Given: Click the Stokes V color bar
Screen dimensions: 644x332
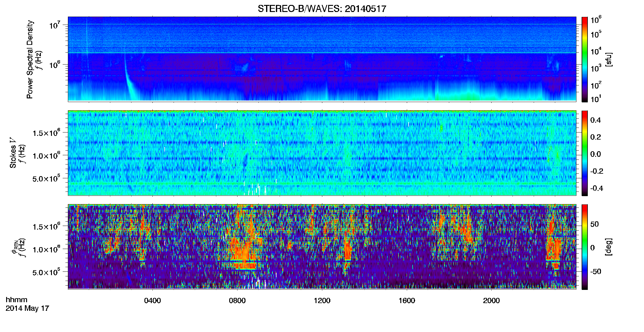Looking at the screenshot, I should click(x=585, y=153).
